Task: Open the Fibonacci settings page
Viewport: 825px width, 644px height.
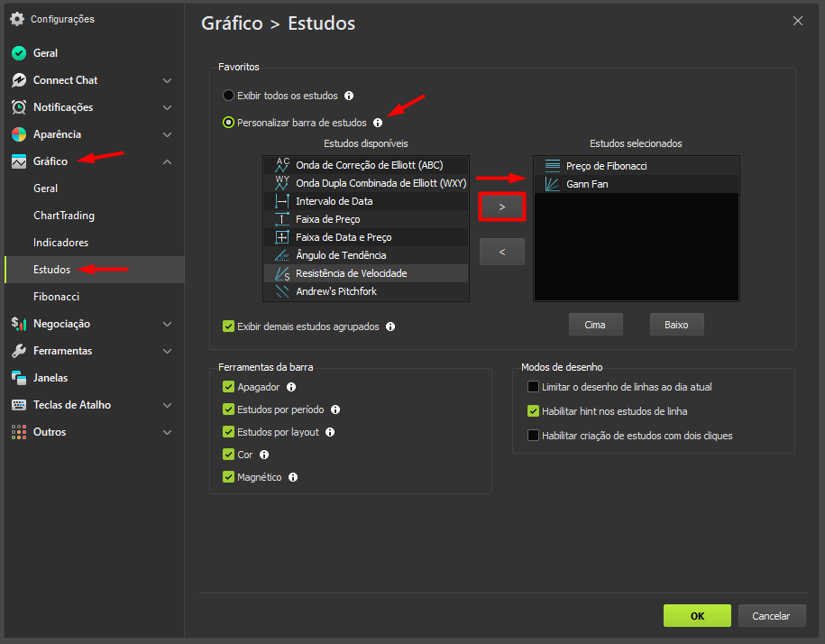Action: pos(58,297)
